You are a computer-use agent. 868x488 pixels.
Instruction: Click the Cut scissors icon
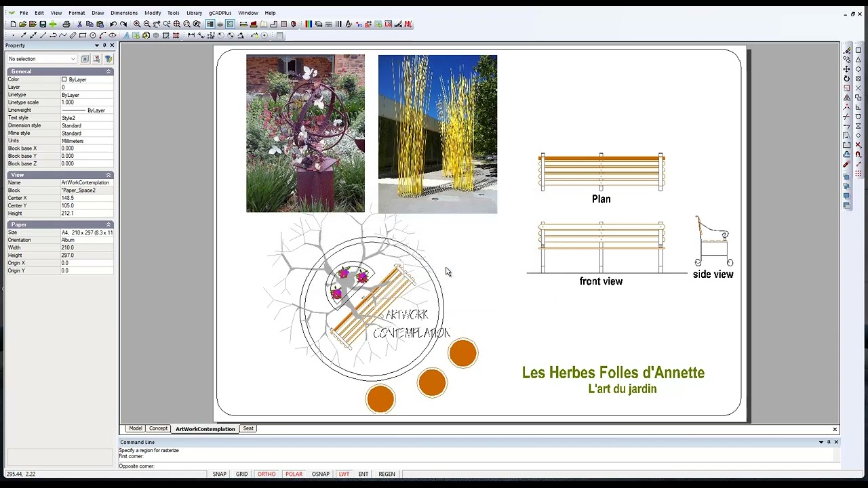pyautogui.click(x=79, y=24)
